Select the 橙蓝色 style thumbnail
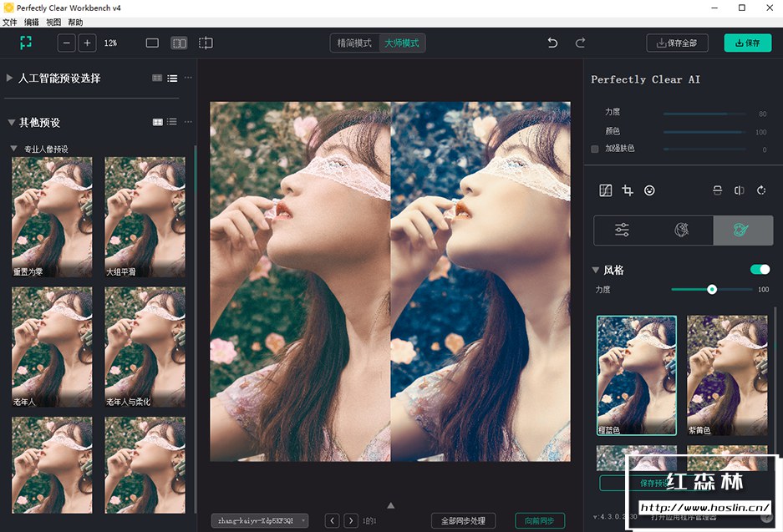The width and height of the screenshot is (783, 532). pyautogui.click(x=637, y=375)
